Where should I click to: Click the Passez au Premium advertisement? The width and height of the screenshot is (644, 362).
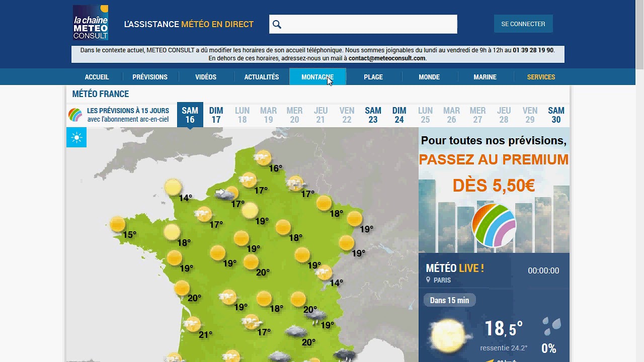pyautogui.click(x=494, y=190)
